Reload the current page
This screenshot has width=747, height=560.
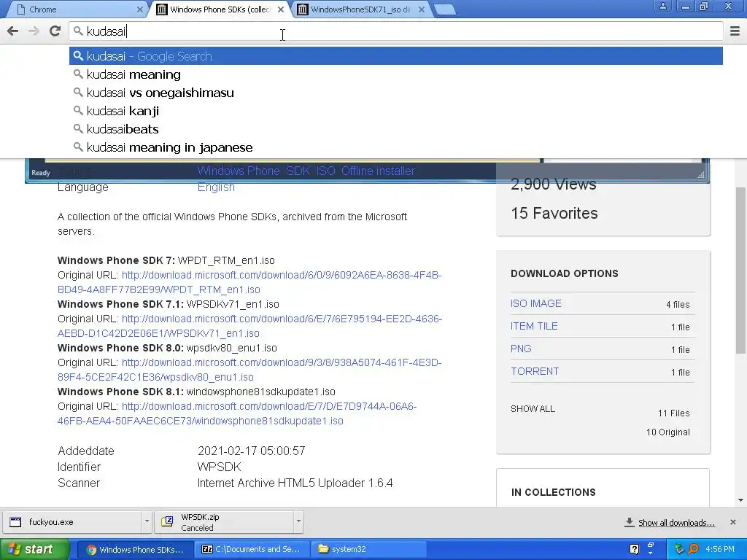[55, 31]
